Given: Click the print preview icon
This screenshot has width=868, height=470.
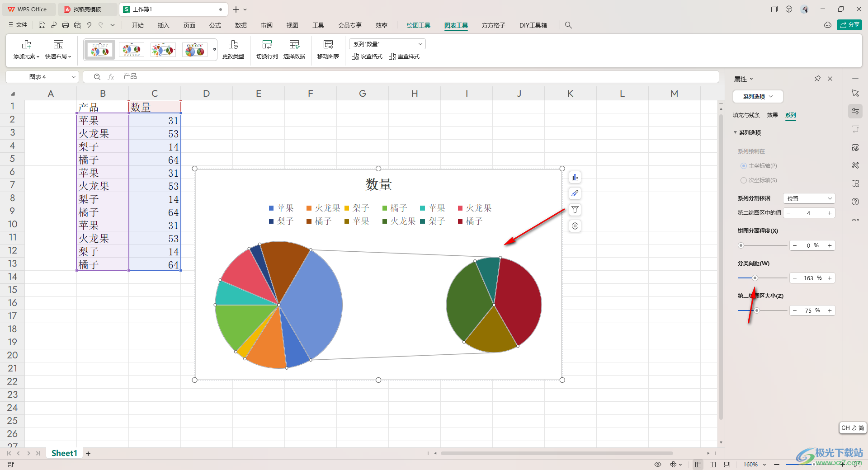Looking at the screenshot, I should pos(77,25).
